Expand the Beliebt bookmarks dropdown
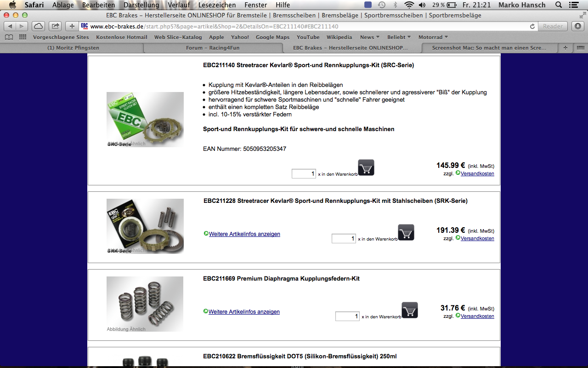The width and height of the screenshot is (588, 368). coord(399,37)
